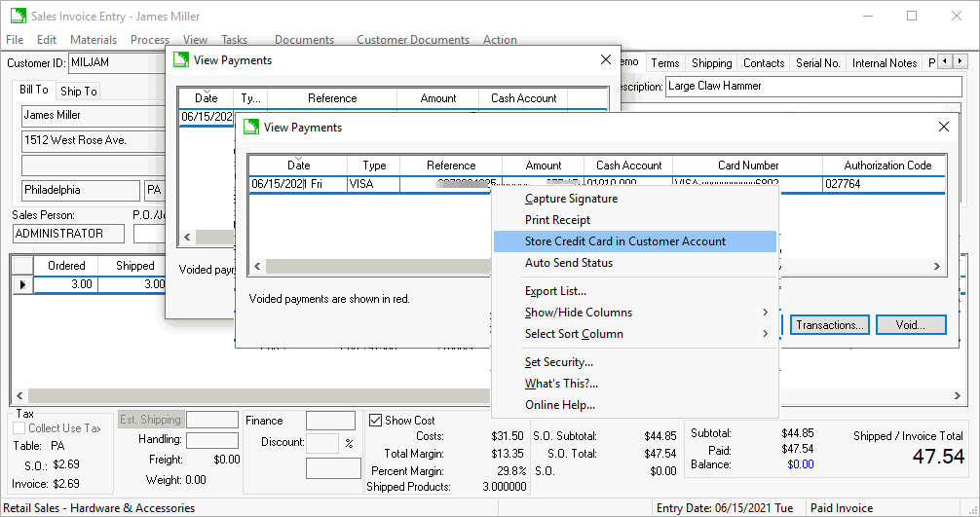The height and width of the screenshot is (517, 980).
Task: Enable the Collect Use Tax checkbox
Action: click(19, 428)
